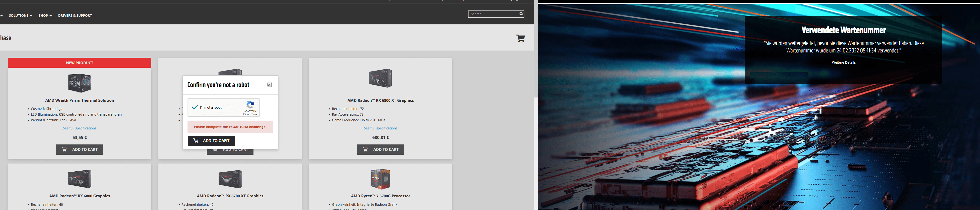Viewport: 980px width, 210px height.
Task: Click the 680,81 € price
Action: pyautogui.click(x=380, y=138)
